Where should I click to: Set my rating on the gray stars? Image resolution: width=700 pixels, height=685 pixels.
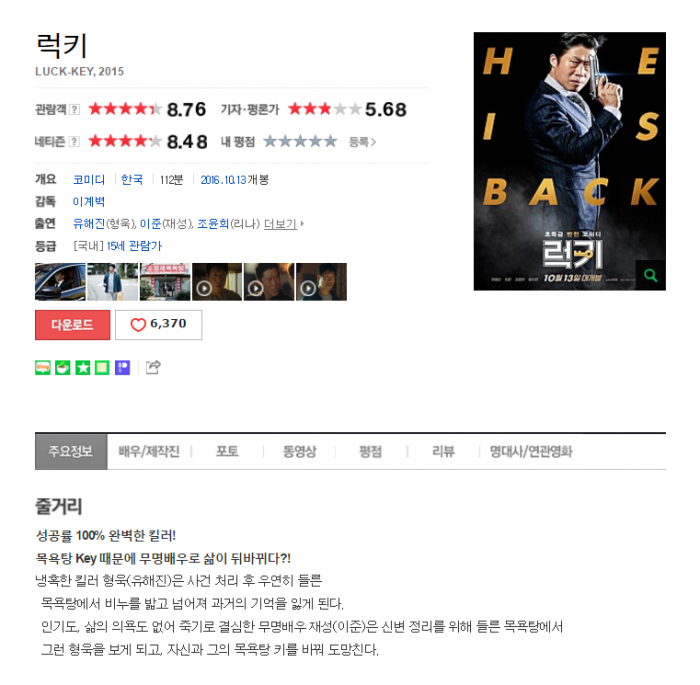pyautogui.click(x=300, y=142)
